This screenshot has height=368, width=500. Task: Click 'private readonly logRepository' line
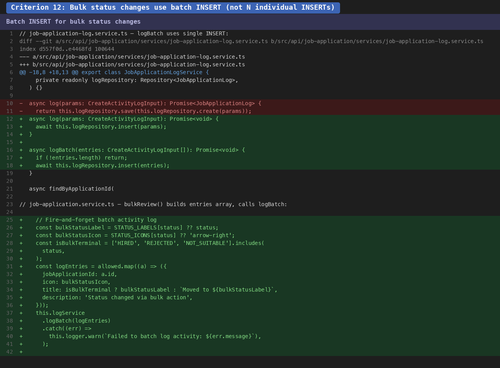(x=137, y=80)
